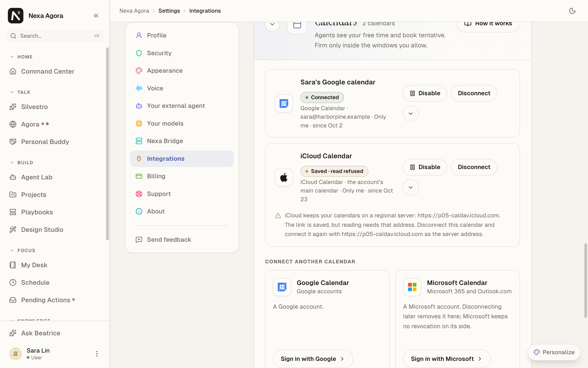Screen dimensions: 588x368
Task: Click Sign in with Google
Action: click(x=313, y=359)
